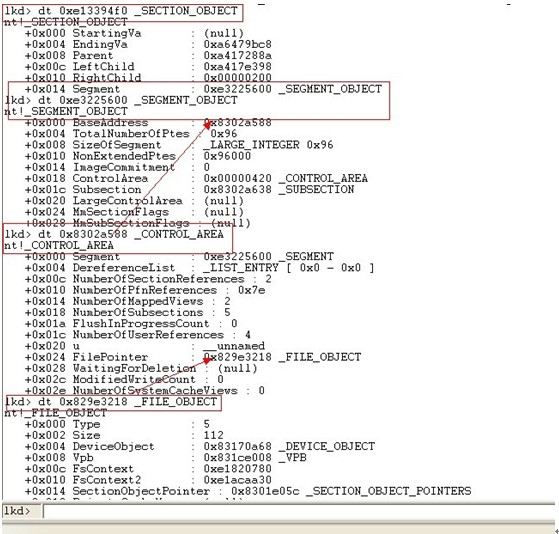Screen dimensions: 559x534
Task: Click the 'u : __unnamed' field line
Action: (145, 346)
